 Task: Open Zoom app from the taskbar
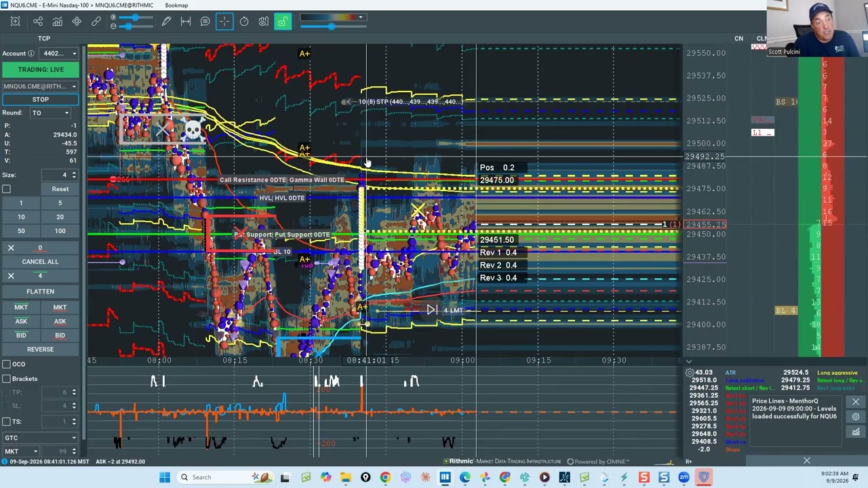(684, 477)
